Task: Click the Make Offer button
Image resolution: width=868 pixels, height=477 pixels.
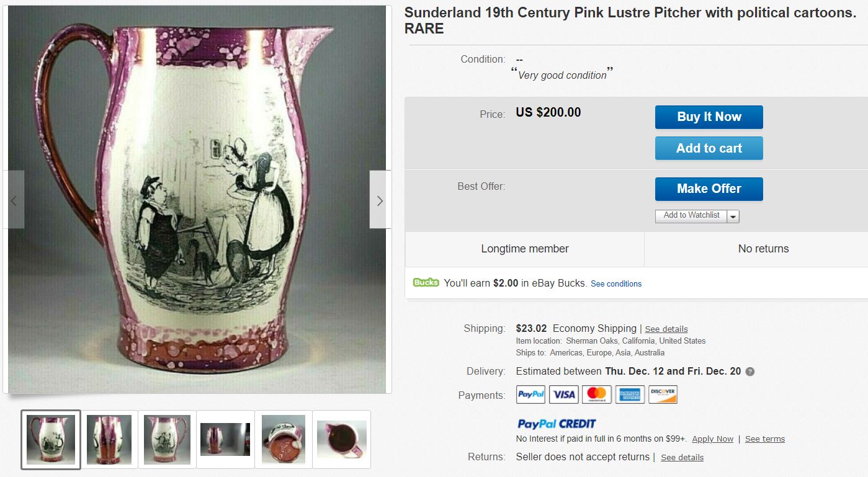Action: [709, 189]
